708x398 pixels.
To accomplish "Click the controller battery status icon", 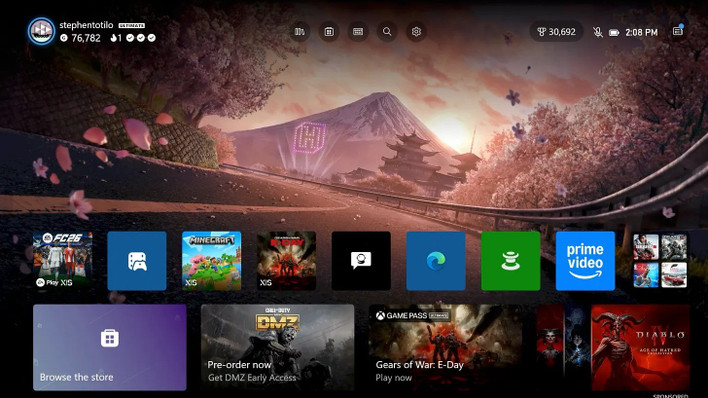I will pos(614,33).
